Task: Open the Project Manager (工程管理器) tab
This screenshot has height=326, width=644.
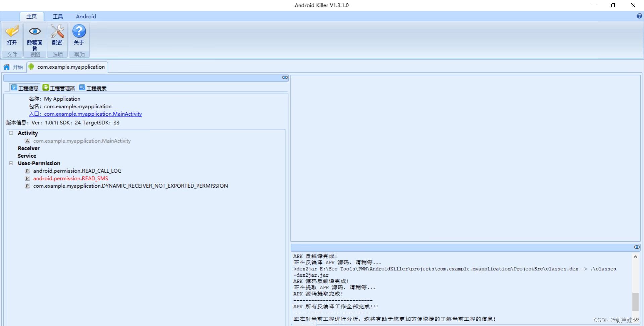Action: tap(59, 88)
